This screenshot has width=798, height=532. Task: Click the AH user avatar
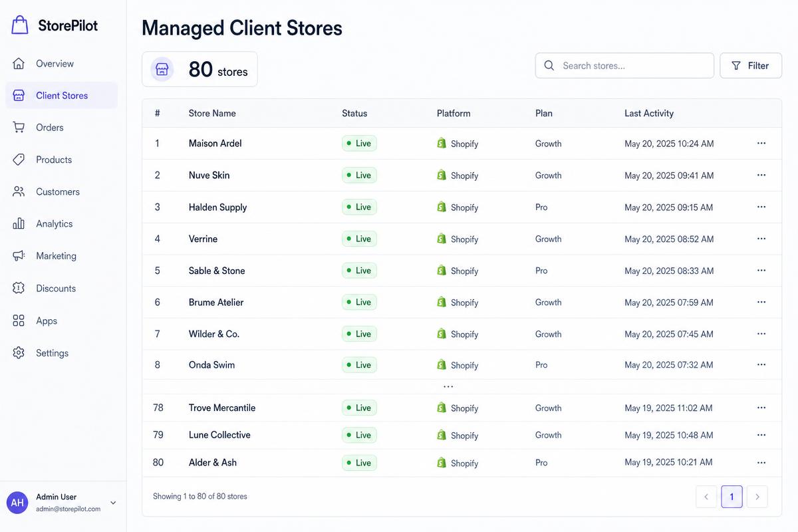(x=17, y=503)
